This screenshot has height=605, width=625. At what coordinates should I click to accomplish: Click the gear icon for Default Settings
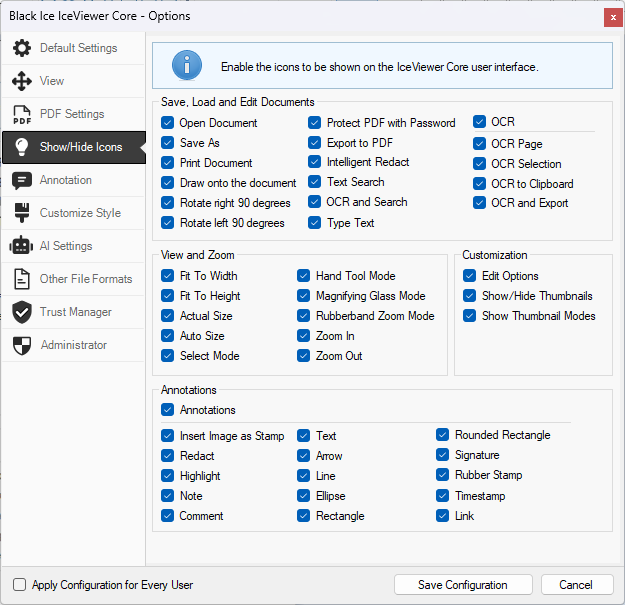tap(22, 48)
